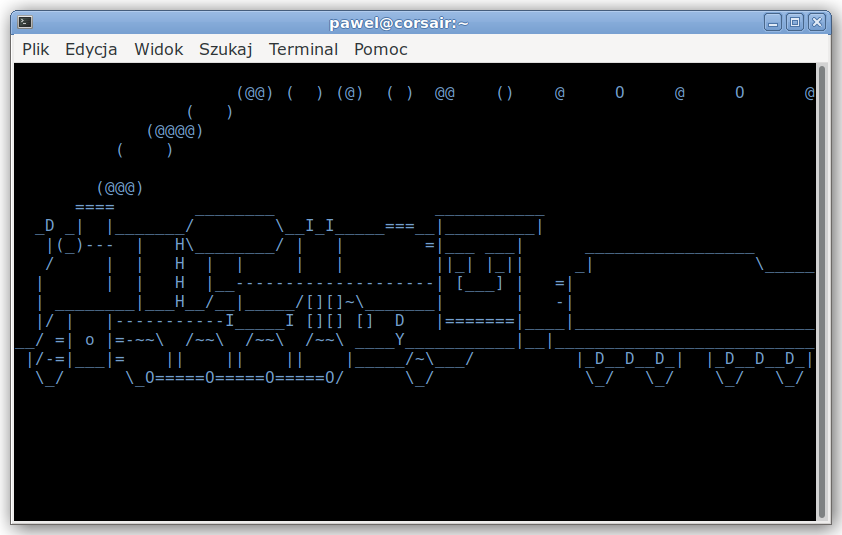The image size is (842, 535).
Task: Click the terminal icon in title bar
Action: (x=25, y=22)
